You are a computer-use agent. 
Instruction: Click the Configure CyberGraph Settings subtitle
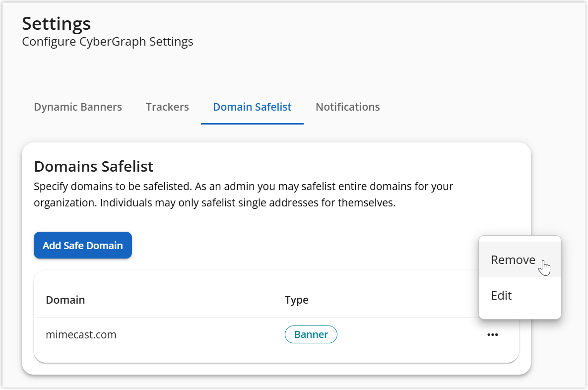click(x=107, y=42)
